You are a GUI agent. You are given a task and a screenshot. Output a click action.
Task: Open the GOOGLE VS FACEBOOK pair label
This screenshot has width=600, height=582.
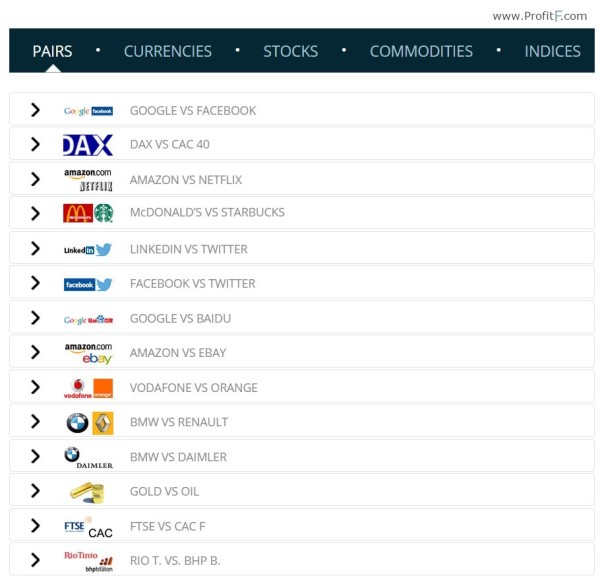click(x=193, y=111)
